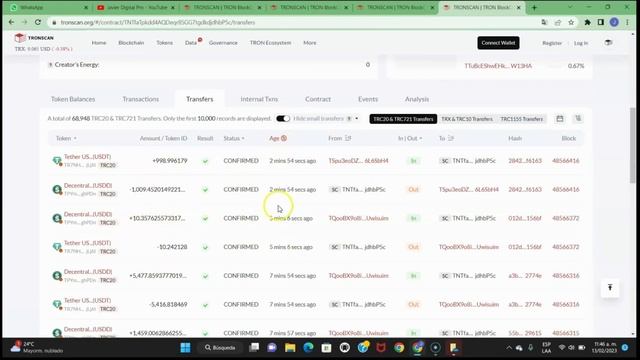640x360 pixels.
Task: Click amount -10.242128 cell
Action: pos(172,247)
